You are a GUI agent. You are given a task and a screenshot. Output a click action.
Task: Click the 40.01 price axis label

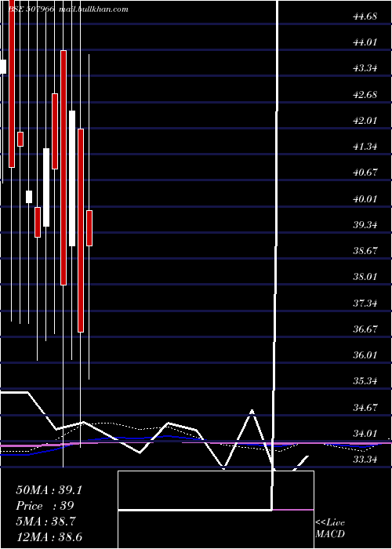click(365, 199)
